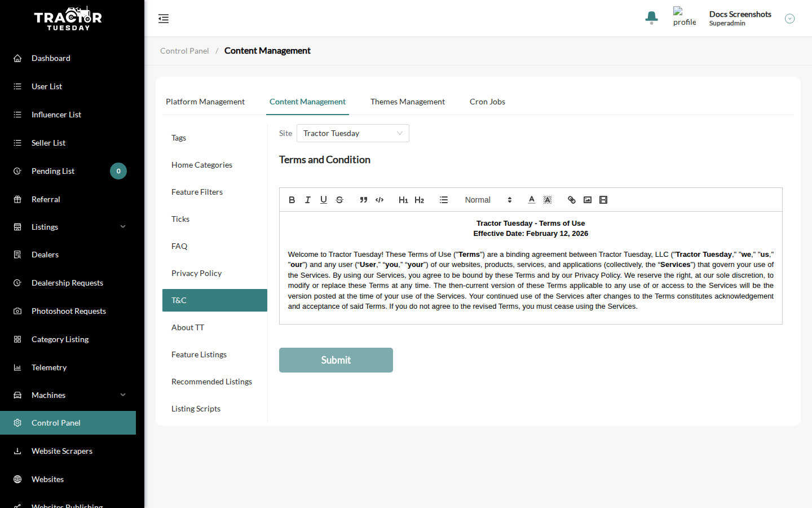Open Dealership Requests in the sidebar
This screenshot has height=508, width=812.
point(68,283)
